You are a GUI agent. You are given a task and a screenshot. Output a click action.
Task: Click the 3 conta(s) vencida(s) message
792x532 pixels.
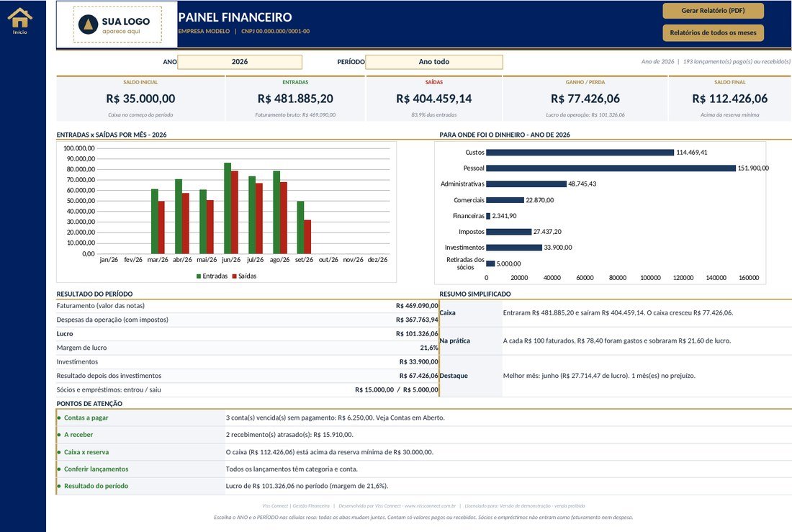coord(335,418)
